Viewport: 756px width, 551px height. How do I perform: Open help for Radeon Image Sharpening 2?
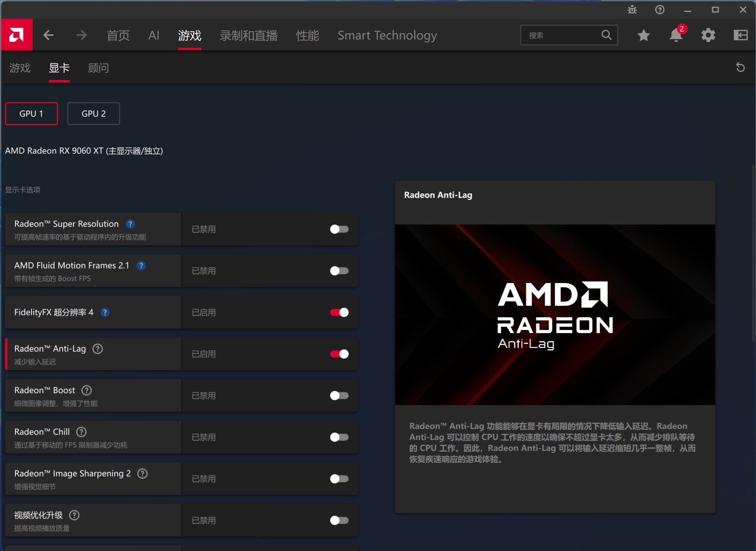[142, 474]
